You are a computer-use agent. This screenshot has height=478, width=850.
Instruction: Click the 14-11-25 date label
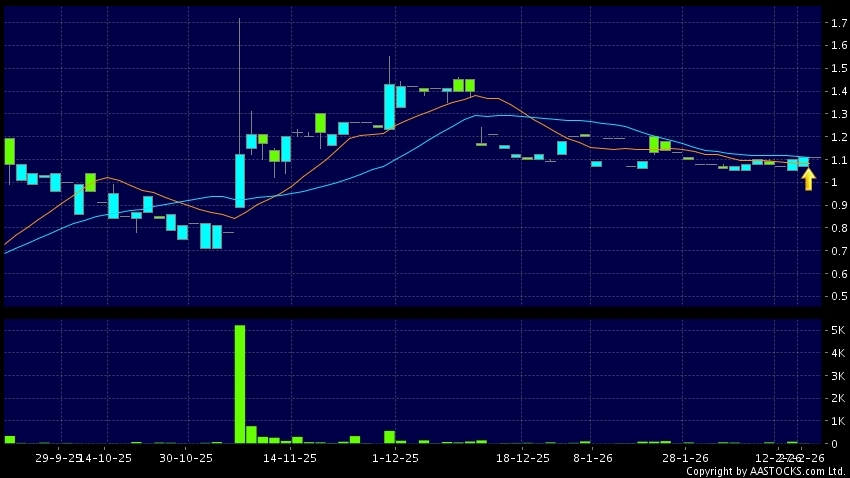pyautogui.click(x=290, y=457)
